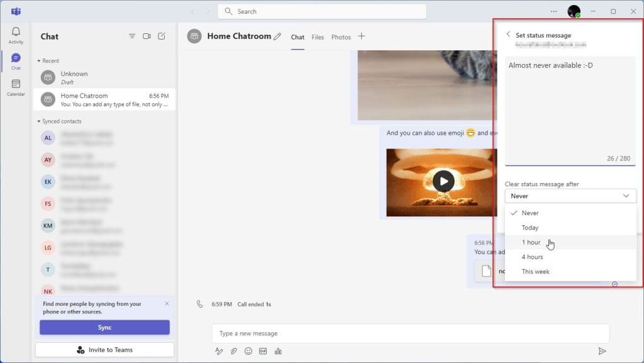Play the explosion video
Screen dimensions: 644x363
443,181
